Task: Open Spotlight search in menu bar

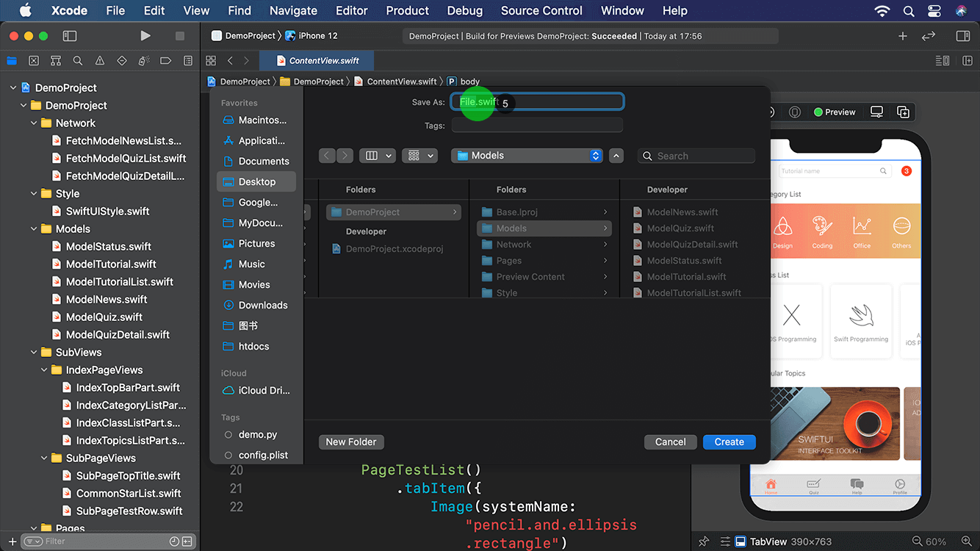Action: click(x=909, y=11)
